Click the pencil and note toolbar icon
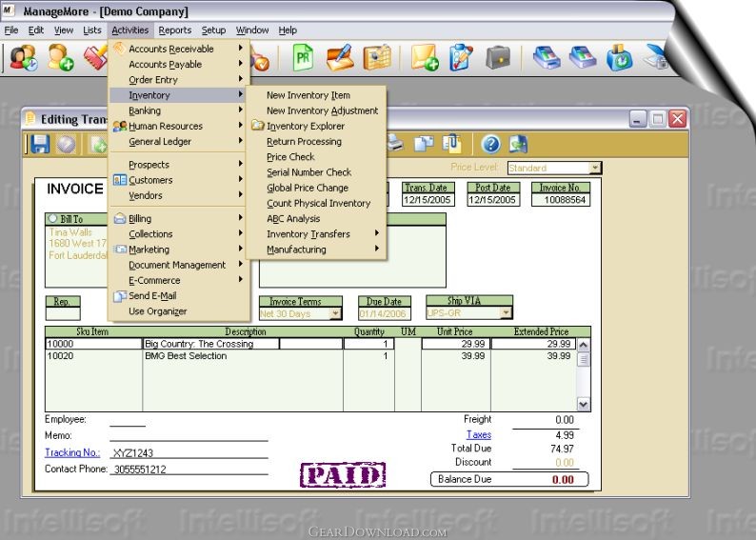 coord(339,58)
